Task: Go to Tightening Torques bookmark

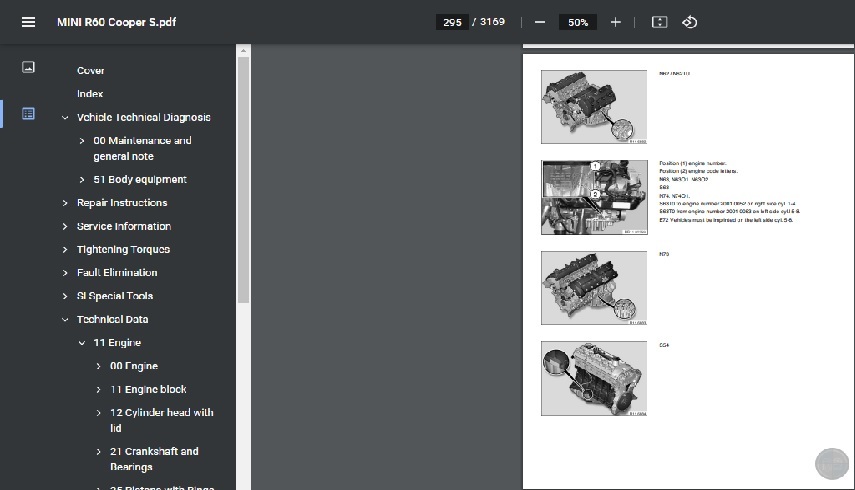Action: click(x=123, y=249)
